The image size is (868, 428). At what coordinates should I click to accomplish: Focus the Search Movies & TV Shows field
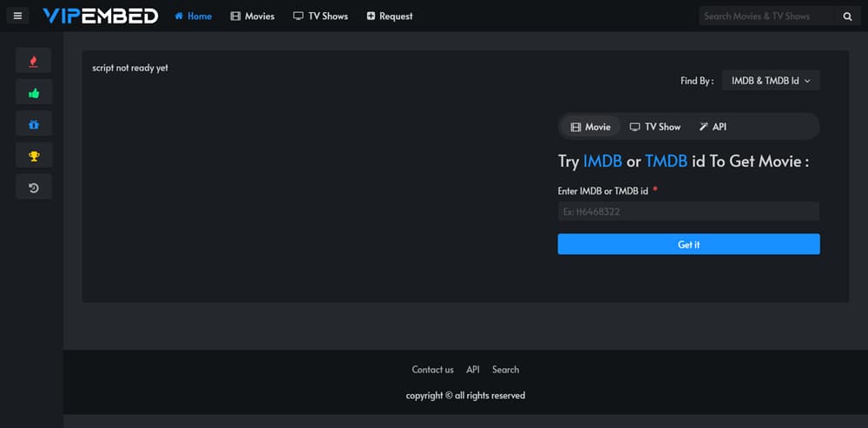[766, 16]
